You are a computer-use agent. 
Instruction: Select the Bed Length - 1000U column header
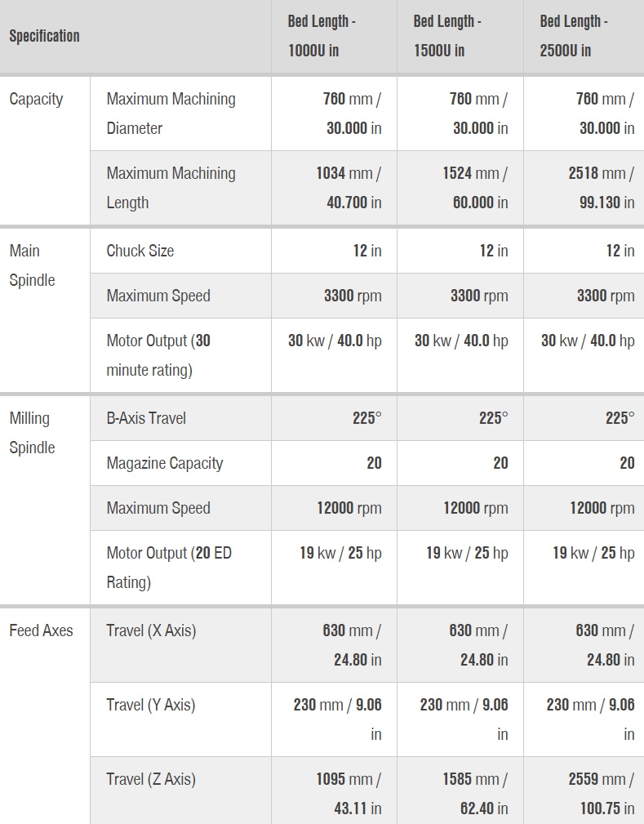point(321,36)
